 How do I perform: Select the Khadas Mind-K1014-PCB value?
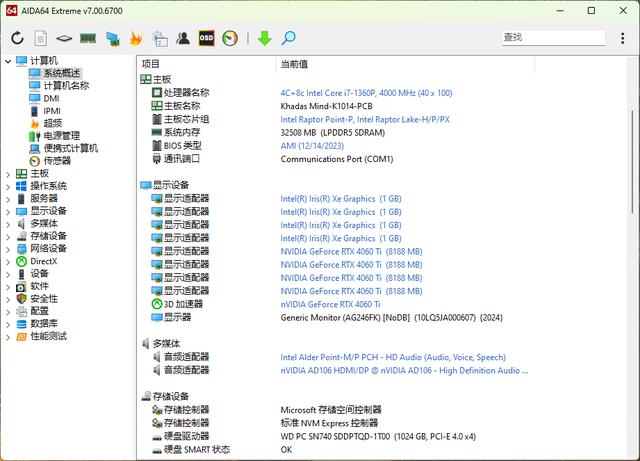click(326, 106)
